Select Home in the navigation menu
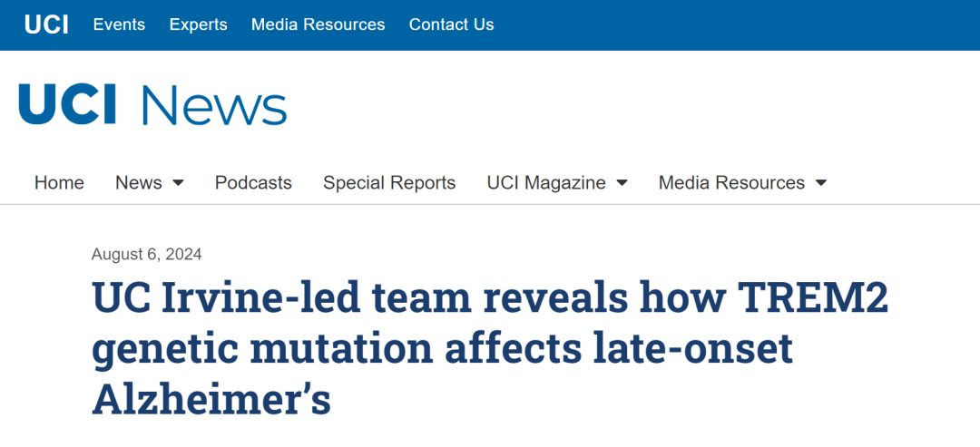980x447 pixels. click(59, 182)
